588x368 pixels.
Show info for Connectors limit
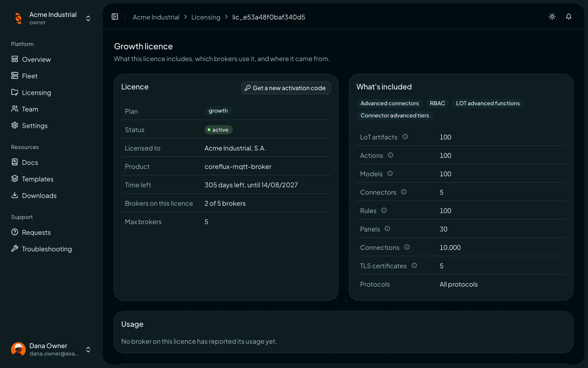404,192
